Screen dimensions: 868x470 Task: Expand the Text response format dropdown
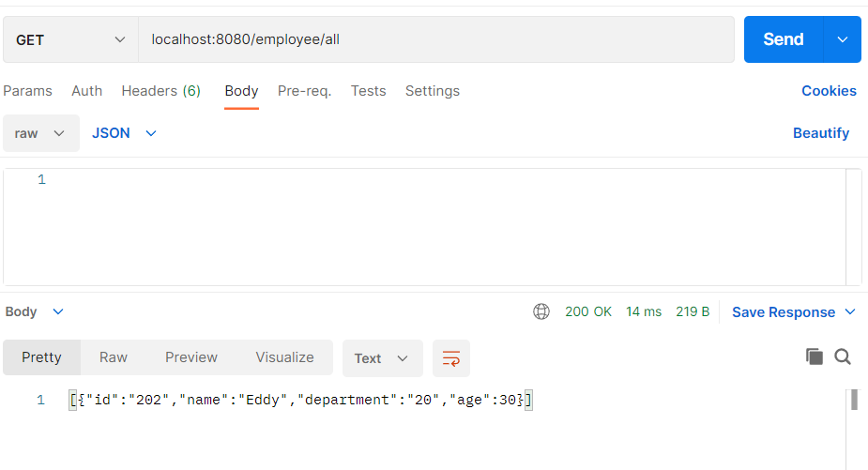pyautogui.click(x=383, y=358)
